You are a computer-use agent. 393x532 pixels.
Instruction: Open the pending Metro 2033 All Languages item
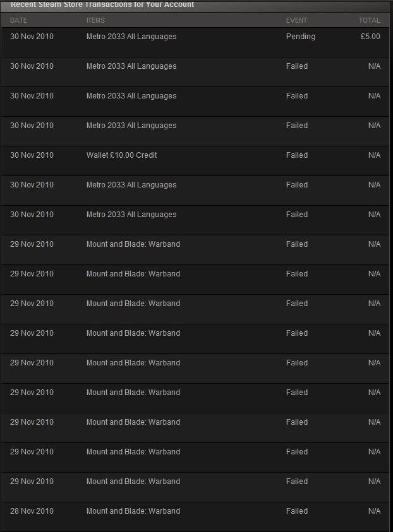click(131, 37)
